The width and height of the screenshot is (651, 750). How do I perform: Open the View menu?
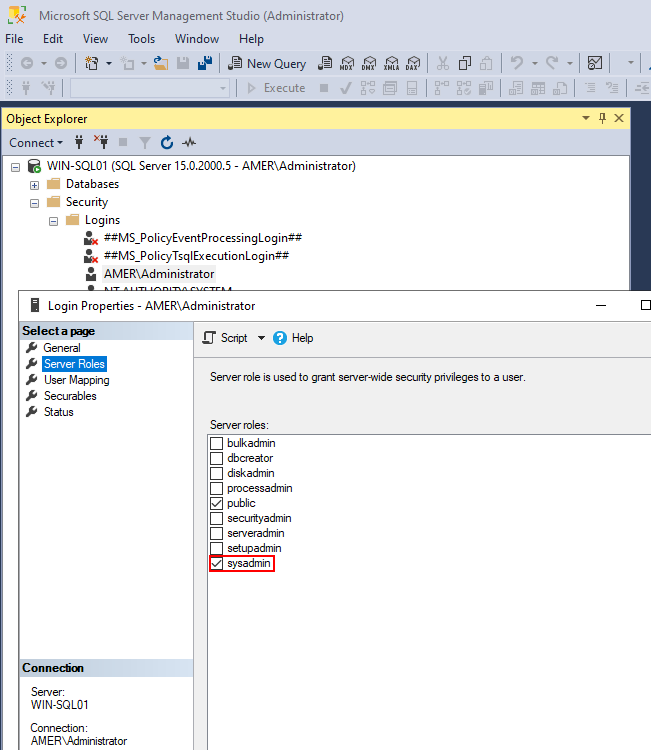(x=95, y=39)
